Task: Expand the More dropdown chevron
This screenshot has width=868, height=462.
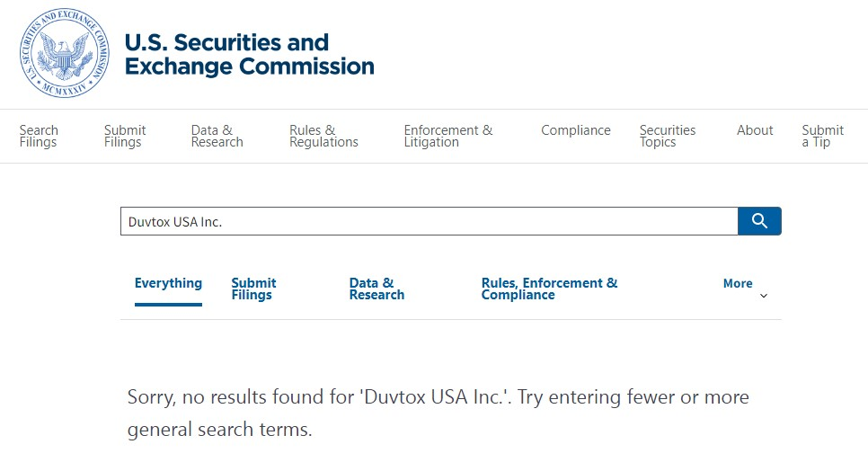Action: coord(764,296)
